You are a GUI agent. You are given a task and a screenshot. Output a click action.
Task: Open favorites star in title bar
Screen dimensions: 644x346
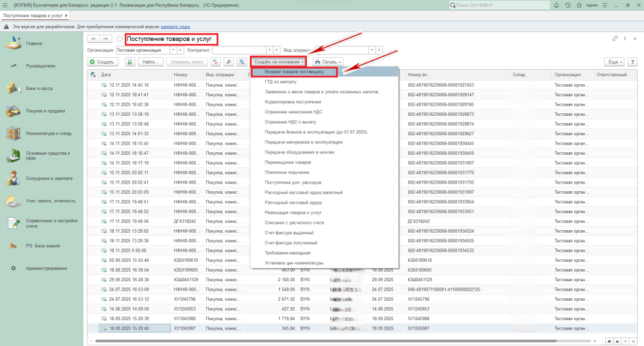pos(579,5)
